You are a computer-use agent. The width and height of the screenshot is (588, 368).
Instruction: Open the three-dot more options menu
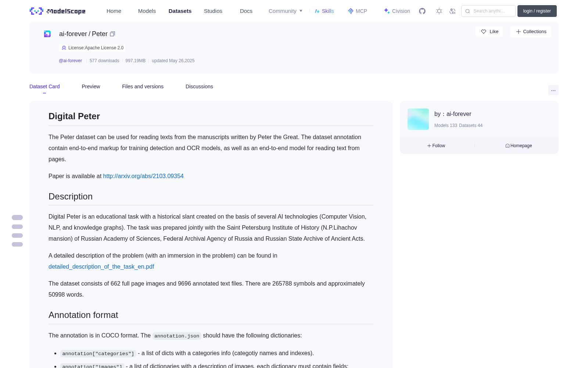point(553,90)
